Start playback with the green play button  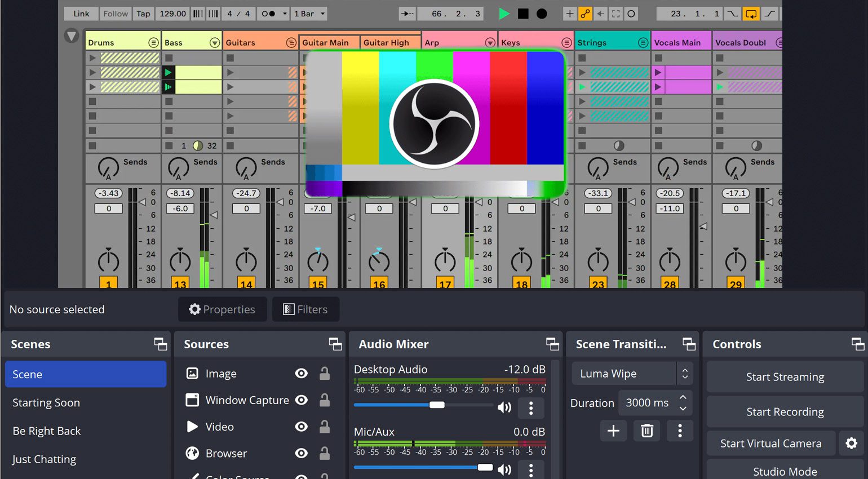[504, 14]
